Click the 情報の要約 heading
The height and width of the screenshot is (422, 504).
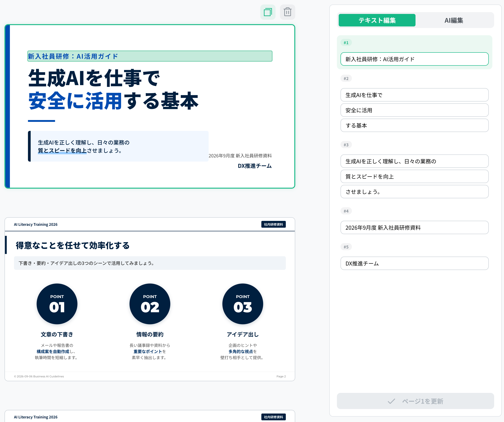150,334
